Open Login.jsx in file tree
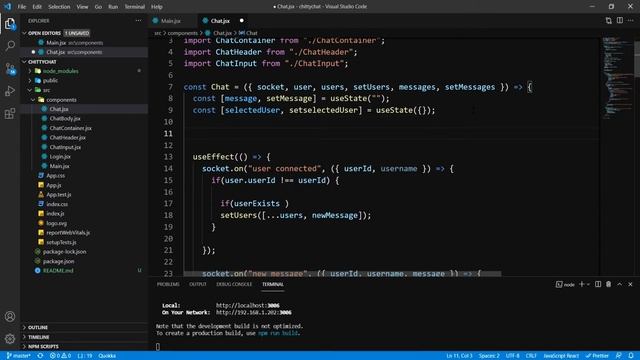The height and width of the screenshot is (360, 640). 60,156
